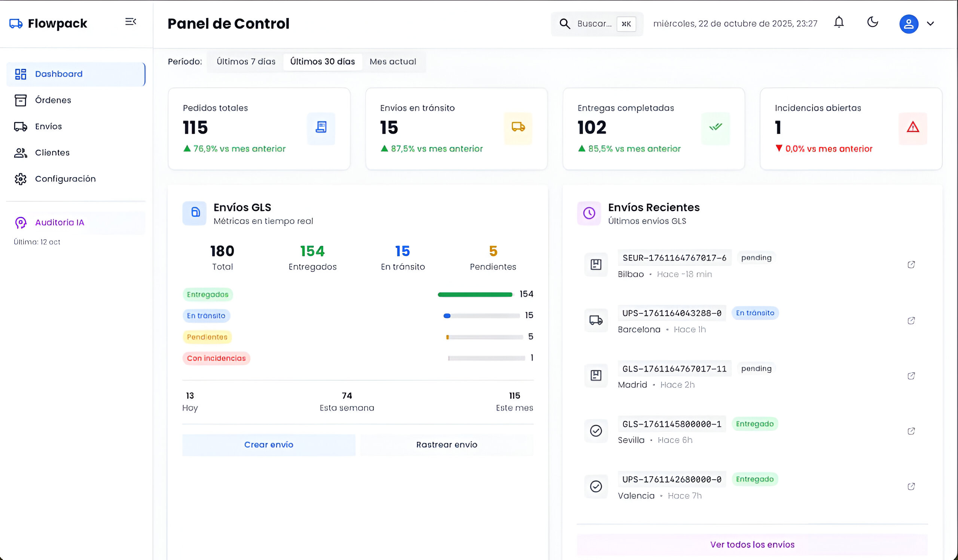Toggle dark mode with the moon icon
This screenshot has height=560, width=958.
pyautogui.click(x=872, y=22)
